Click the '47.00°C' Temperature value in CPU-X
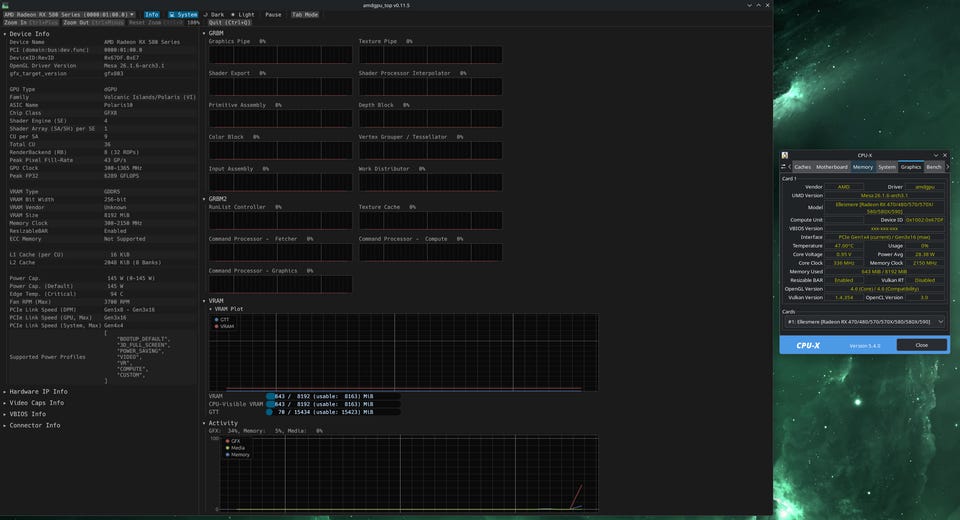 click(x=844, y=246)
